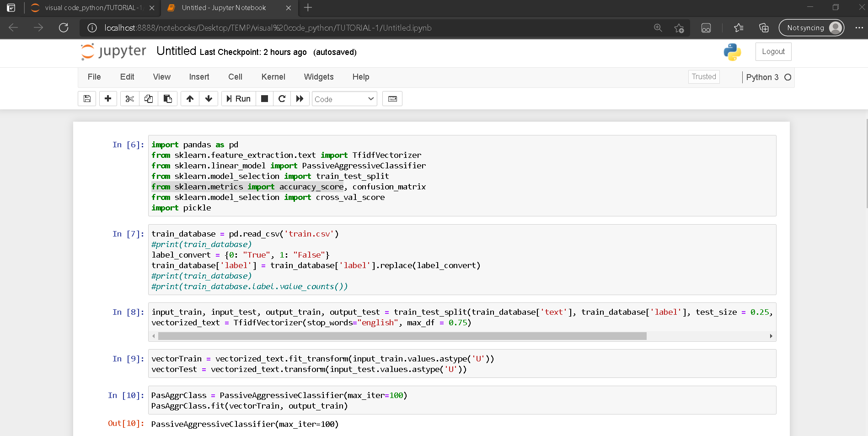
Task: Switch to the visual code_python/TUTORIAL-1 browser tab
Action: pos(93,8)
